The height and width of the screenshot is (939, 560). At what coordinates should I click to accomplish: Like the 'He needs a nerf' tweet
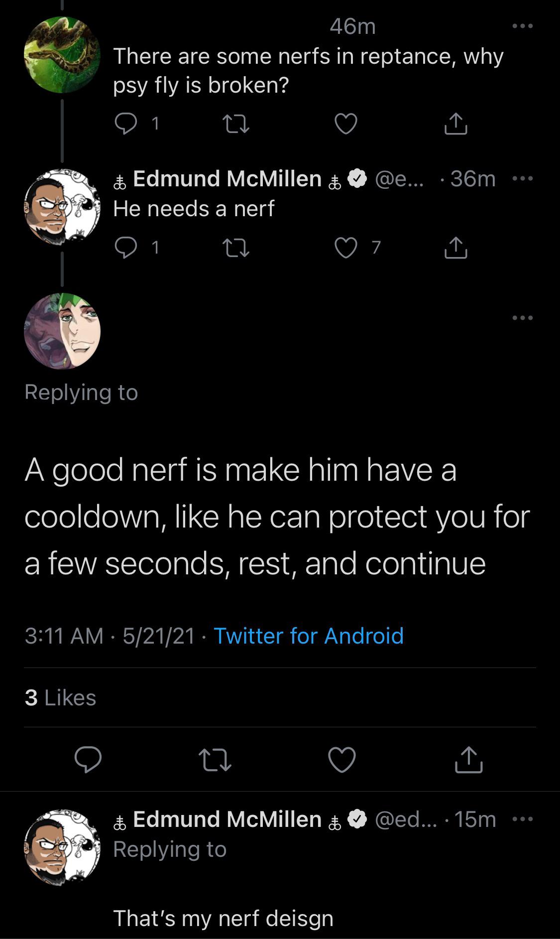[x=345, y=248]
